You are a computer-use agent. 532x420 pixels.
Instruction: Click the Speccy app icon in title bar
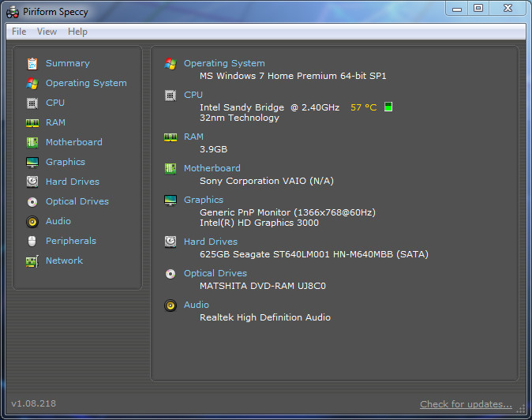click(13, 13)
